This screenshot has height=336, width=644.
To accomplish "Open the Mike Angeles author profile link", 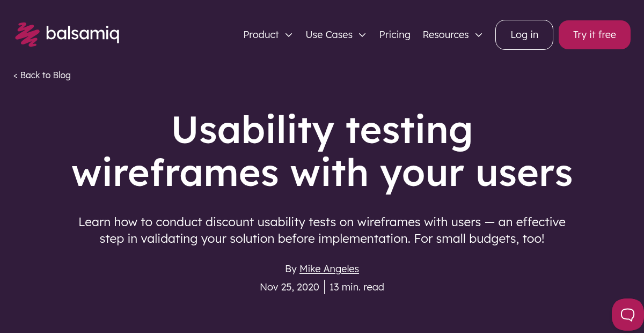I will pos(329,268).
